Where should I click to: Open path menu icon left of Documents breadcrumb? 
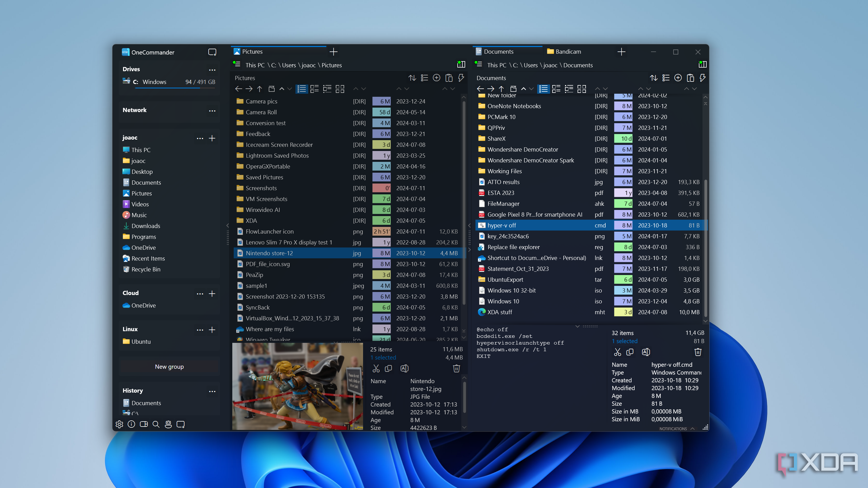[x=479, y=64]
